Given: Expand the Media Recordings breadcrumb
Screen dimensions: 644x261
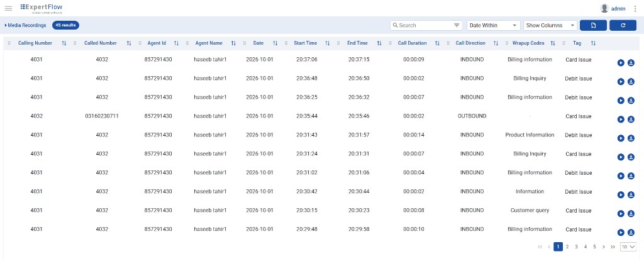Looking at the screenshot, I should click(x=25, y=26).
